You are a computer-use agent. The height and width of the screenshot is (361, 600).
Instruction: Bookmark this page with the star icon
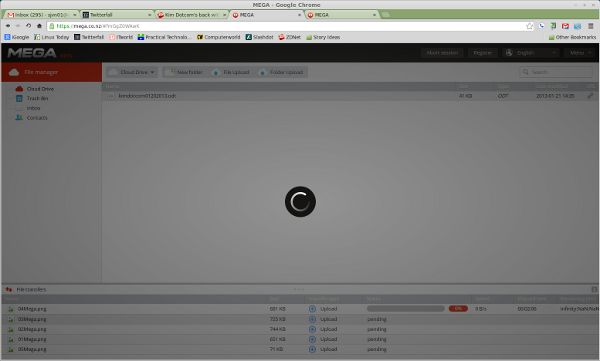click(529, 26)
